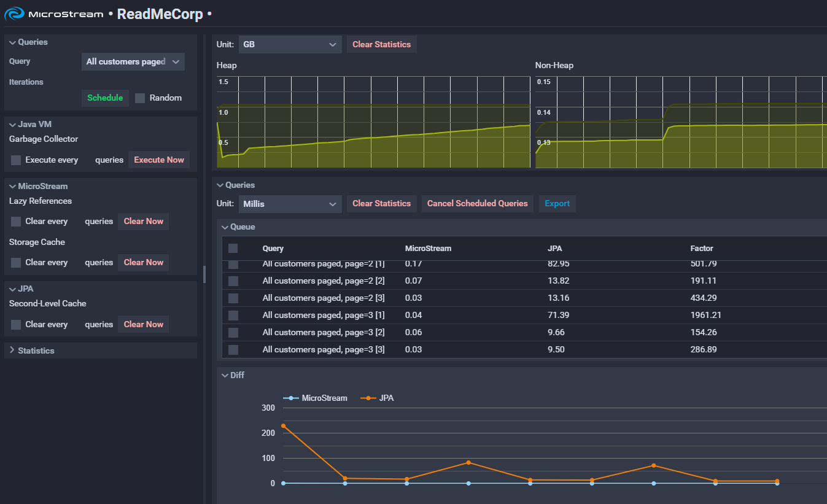Check the row 'page=3 [2]' checkbox
This screenshot has width=827, height=504.
pyautogui.click(x=233, y=333)
